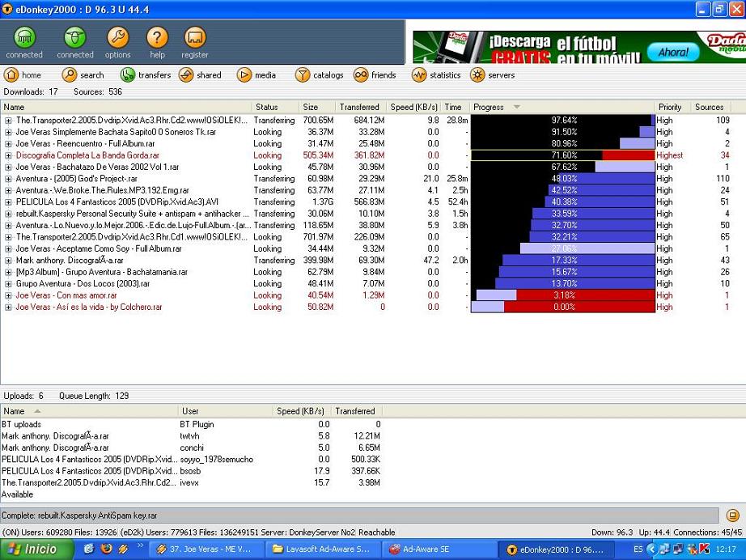This screenshot has height=560, width=746.
Task: Click the ES language indicator
Action: pos(638,549)
